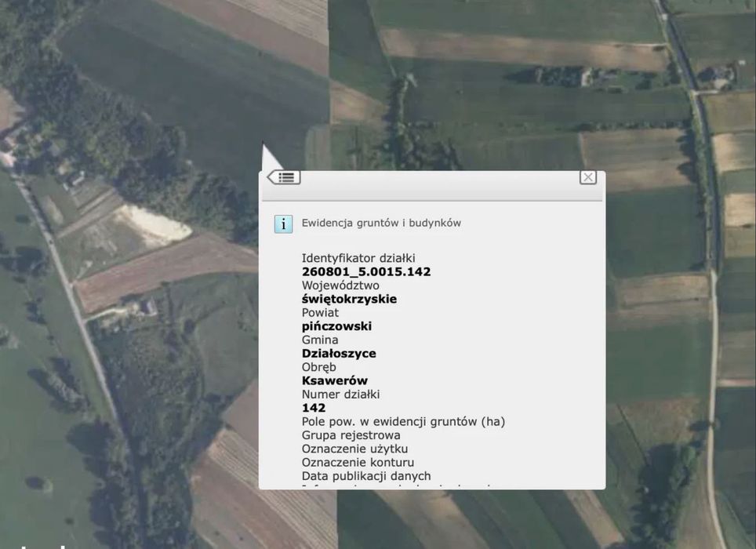
Task: Click the back-to-list icon in popup header
Action: coord(284,177)
